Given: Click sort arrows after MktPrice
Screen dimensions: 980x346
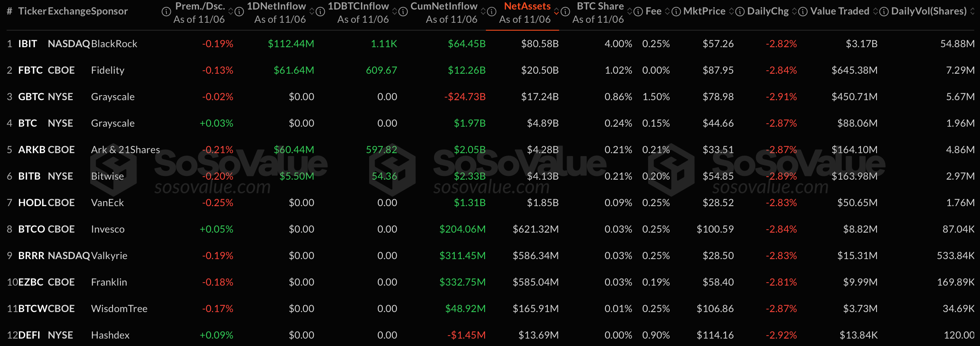Looking at the screenshot, I should [x=731, y=12].
